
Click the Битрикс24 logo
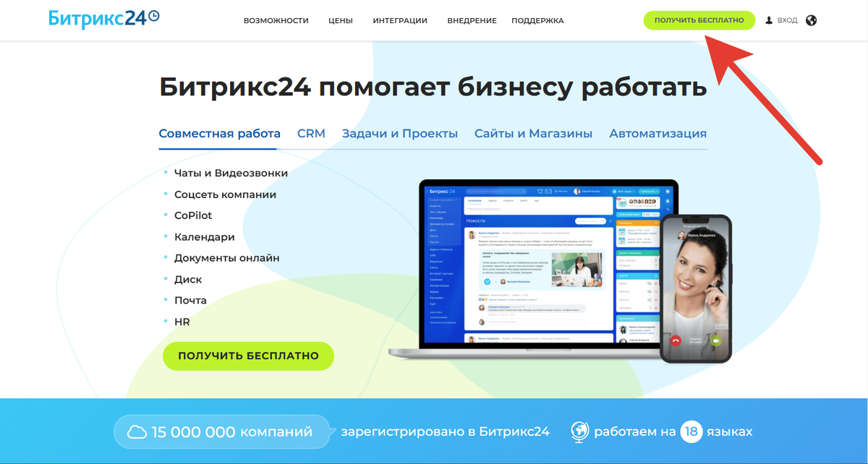coord(104,19)
